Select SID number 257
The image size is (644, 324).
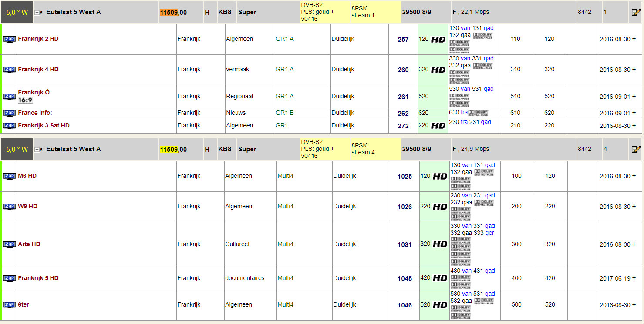point(403,40)
